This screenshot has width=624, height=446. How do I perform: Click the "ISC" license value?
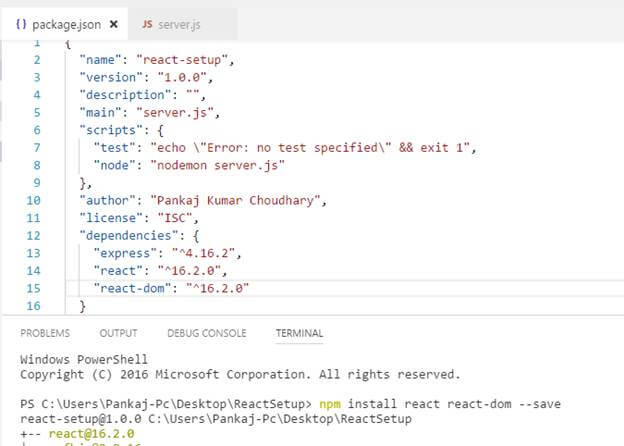[175, 218]
